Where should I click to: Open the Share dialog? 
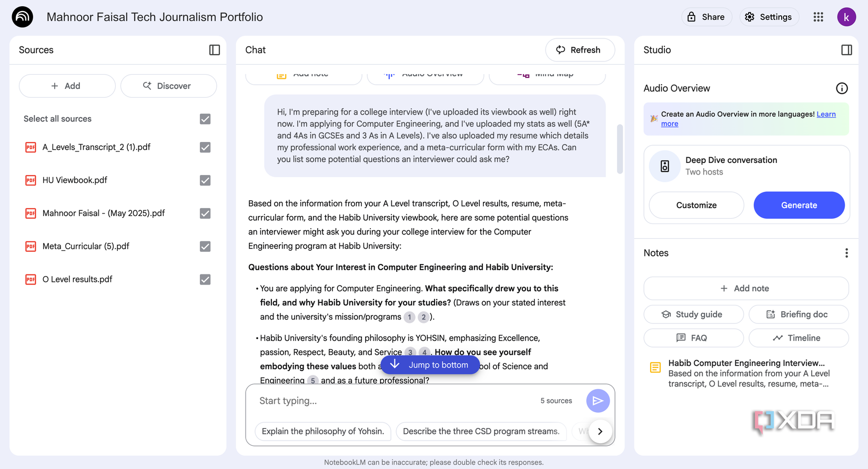pyautogui.click(x=706, y=17)
